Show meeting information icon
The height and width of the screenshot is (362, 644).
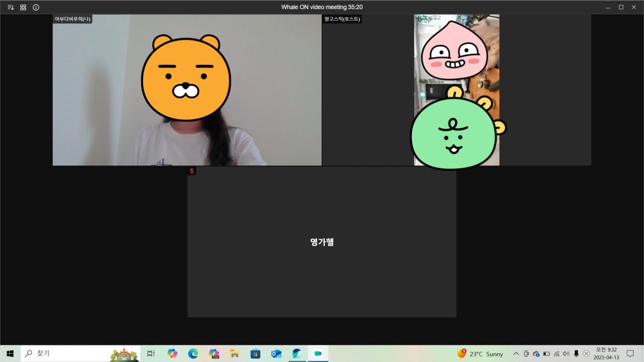36,8
